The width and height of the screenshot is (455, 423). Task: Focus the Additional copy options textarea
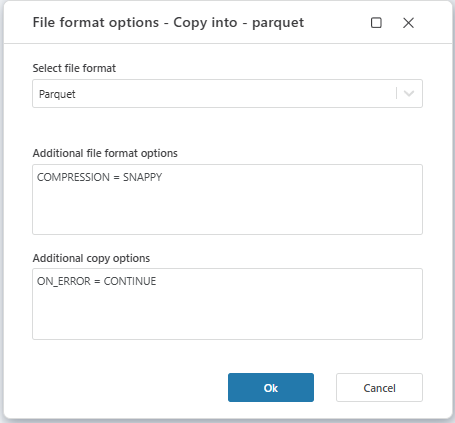point(227,304)
